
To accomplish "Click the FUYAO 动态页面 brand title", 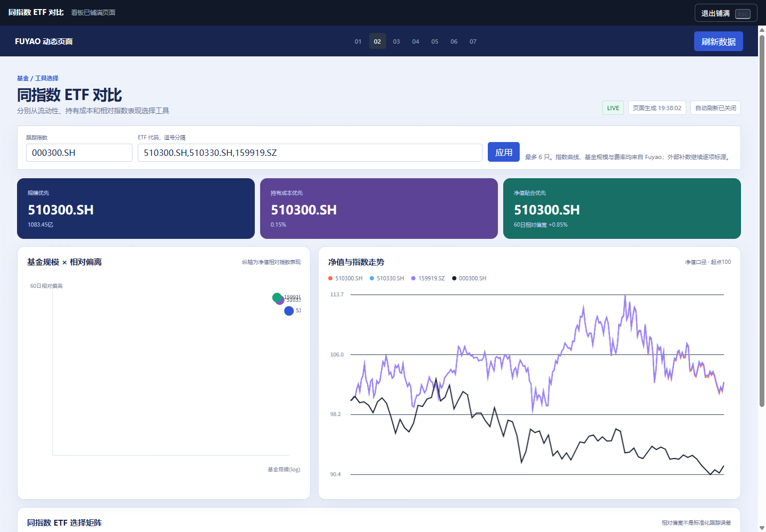I will tap(44, 41).
